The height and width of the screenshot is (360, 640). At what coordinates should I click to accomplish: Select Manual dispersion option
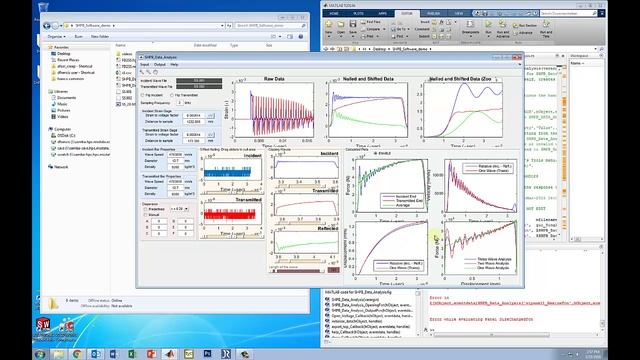(x=145, y=215)
